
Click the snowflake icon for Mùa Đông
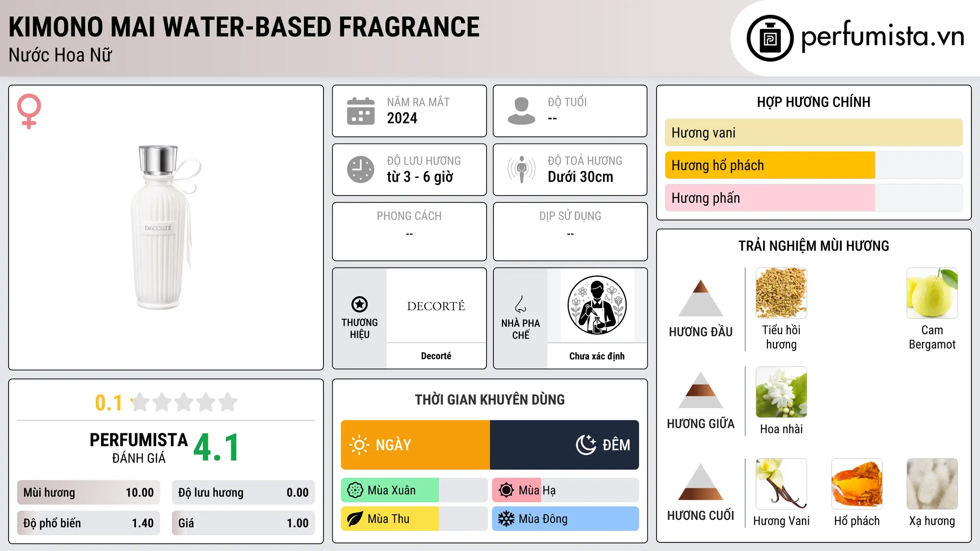pyautogui.click(x=506, y=519)
